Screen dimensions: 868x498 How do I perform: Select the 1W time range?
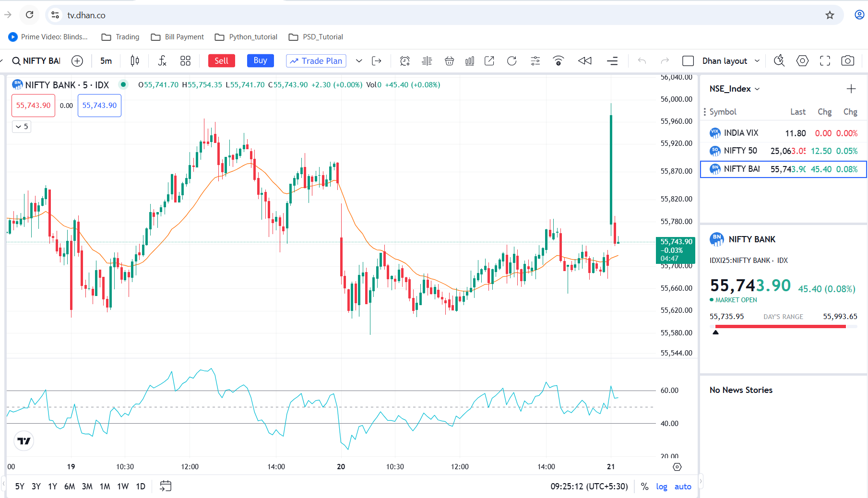(x=123, y=486)
